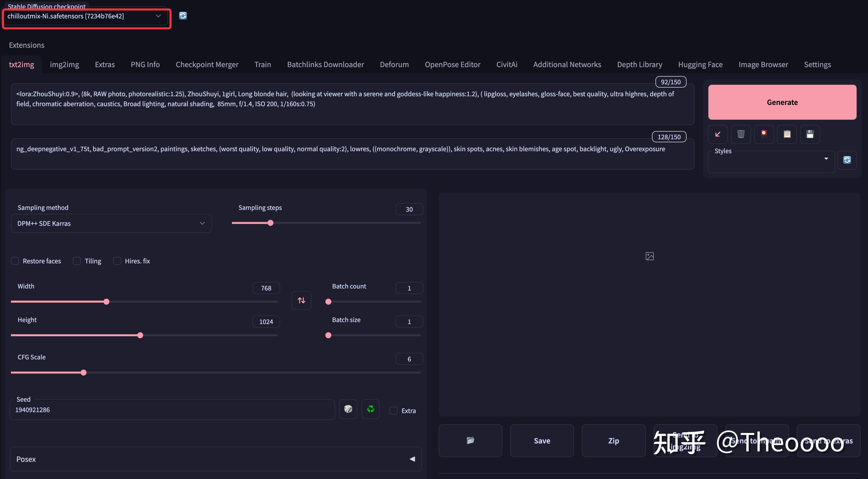The height and width of the screenshot is (479, 868).
Task: Click the checkpoint refresh icon
Action: 183,16
